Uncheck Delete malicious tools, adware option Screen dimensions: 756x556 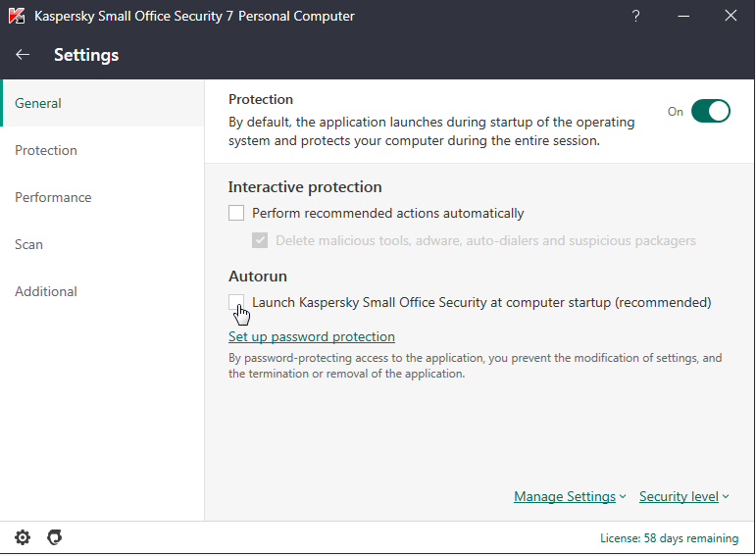260,240
